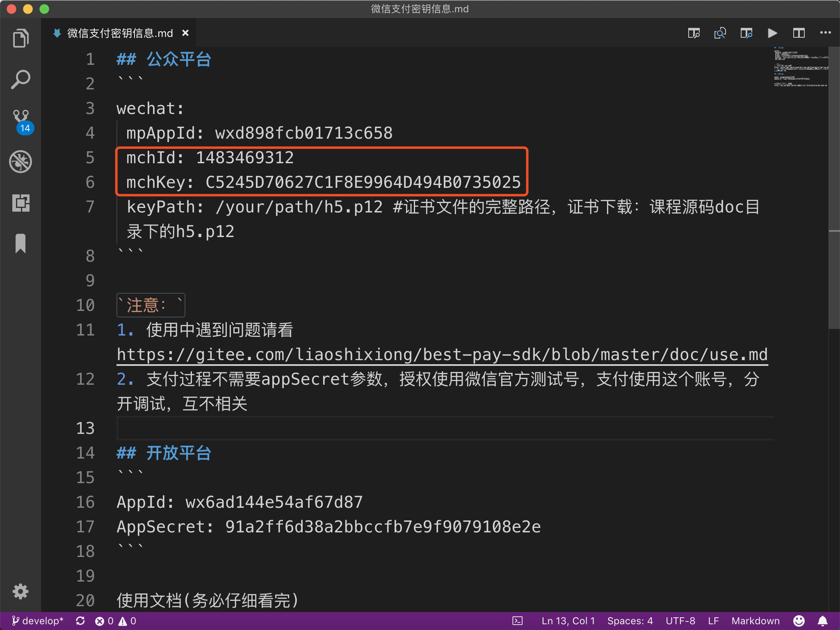Open the More Actions ellipsis menu
This screenshot has width=840, height=630.
click(x=825, y=32)
